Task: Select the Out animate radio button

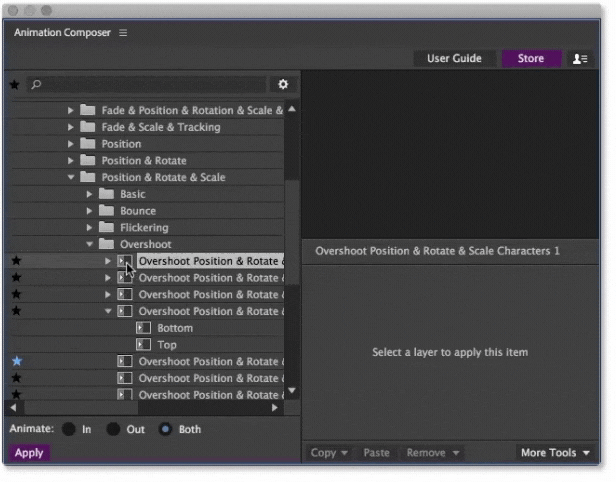Action: tap(114, 429)
